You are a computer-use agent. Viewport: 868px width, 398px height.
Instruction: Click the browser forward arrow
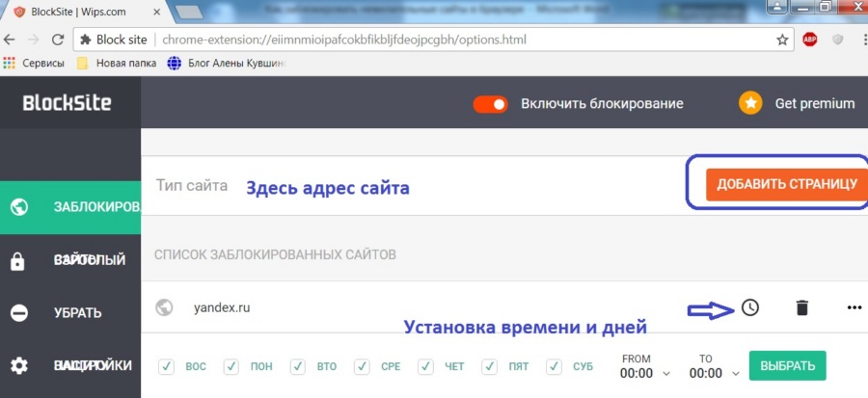33,40
